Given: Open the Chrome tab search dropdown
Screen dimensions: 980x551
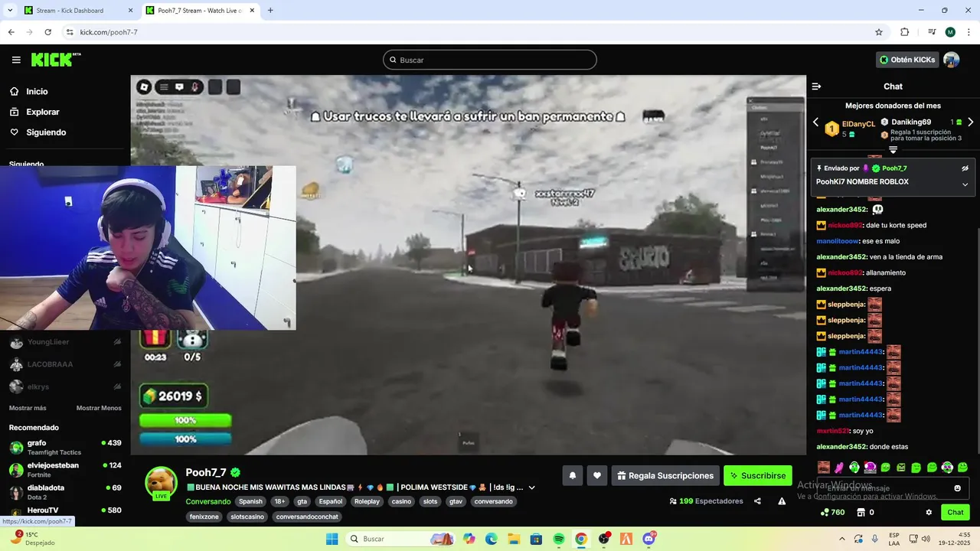Looking at the screenshot, I should coord(10,11).
